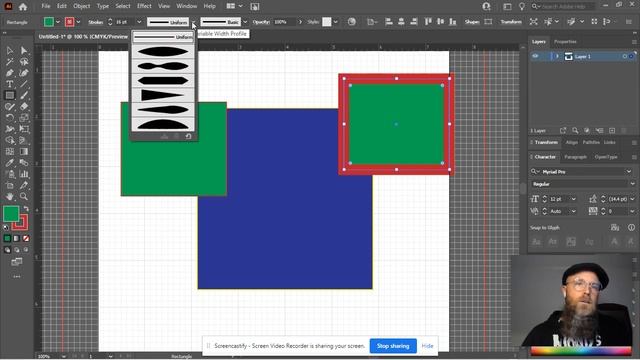Open the Recolor Artwork button

(x=352, y=22)
